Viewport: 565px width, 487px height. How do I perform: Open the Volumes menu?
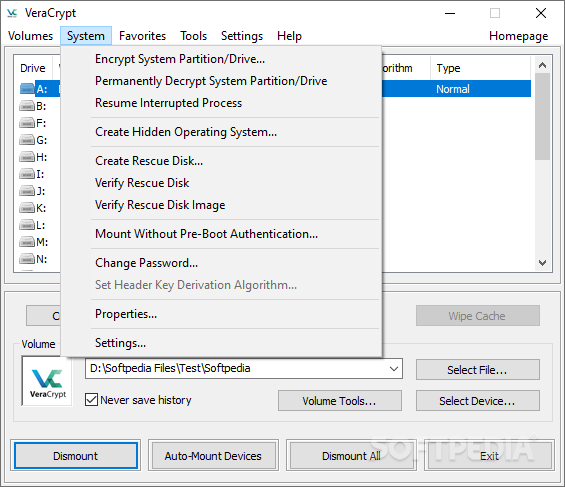coord(30,36)
